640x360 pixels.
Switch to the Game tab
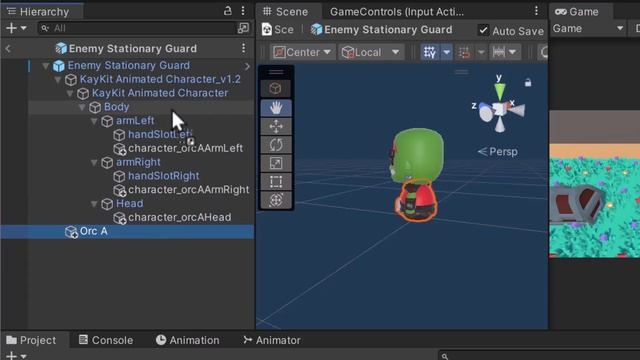tap(577, 11)
